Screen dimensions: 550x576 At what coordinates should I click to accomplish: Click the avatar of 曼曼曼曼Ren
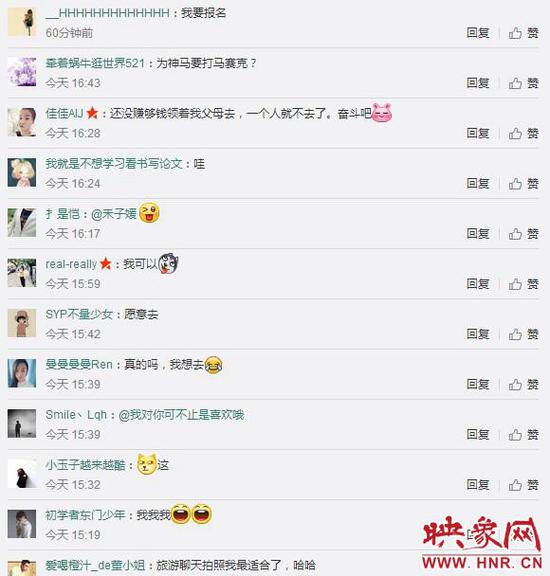click(22, 373)
